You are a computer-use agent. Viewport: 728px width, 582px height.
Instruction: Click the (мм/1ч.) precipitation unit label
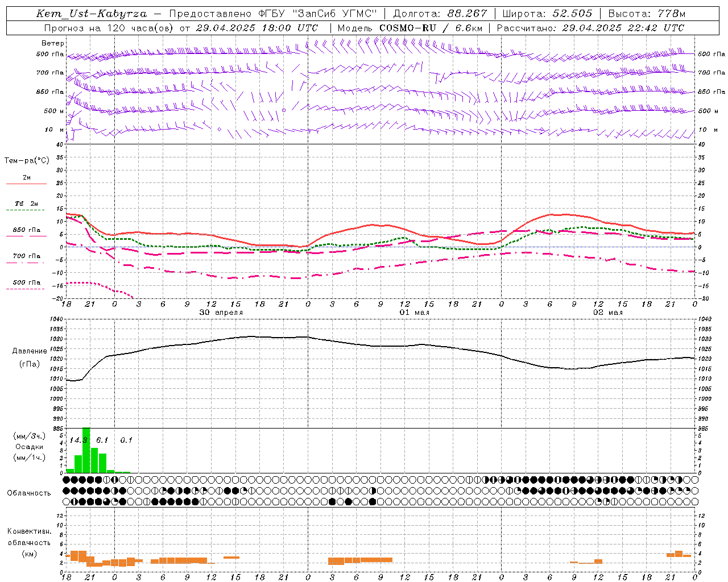click(30, 458)
